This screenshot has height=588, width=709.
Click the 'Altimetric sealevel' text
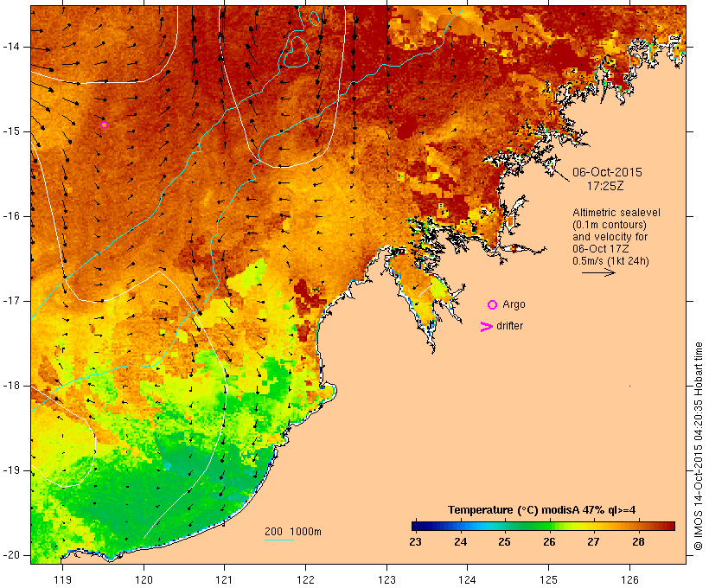tap(616, 213)
